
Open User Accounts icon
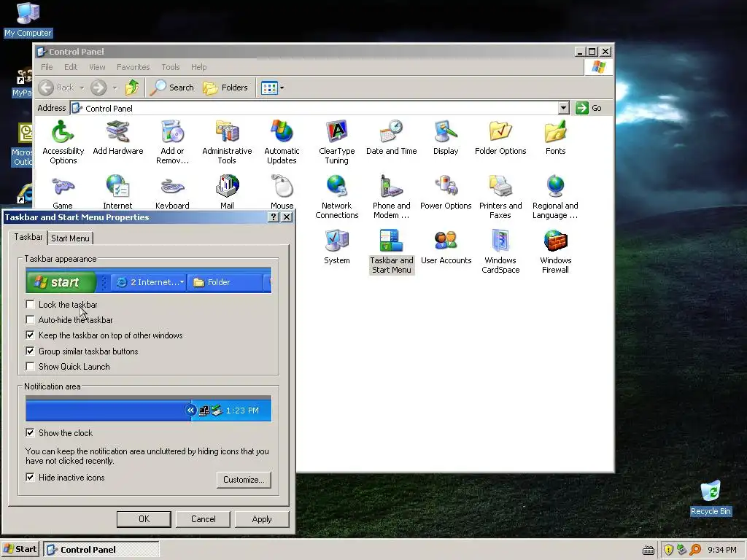click(x=446, y=246)
